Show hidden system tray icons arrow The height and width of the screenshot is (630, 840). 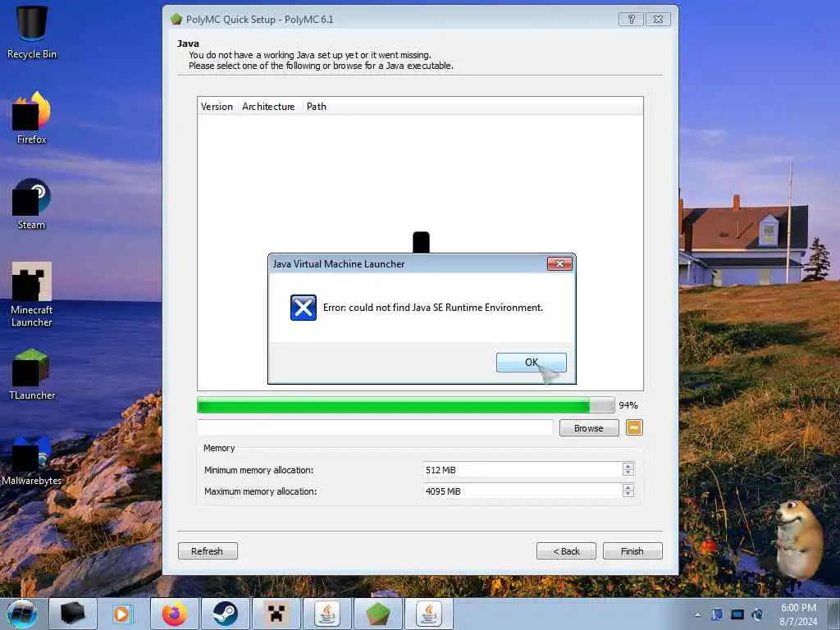click(697, 614)
